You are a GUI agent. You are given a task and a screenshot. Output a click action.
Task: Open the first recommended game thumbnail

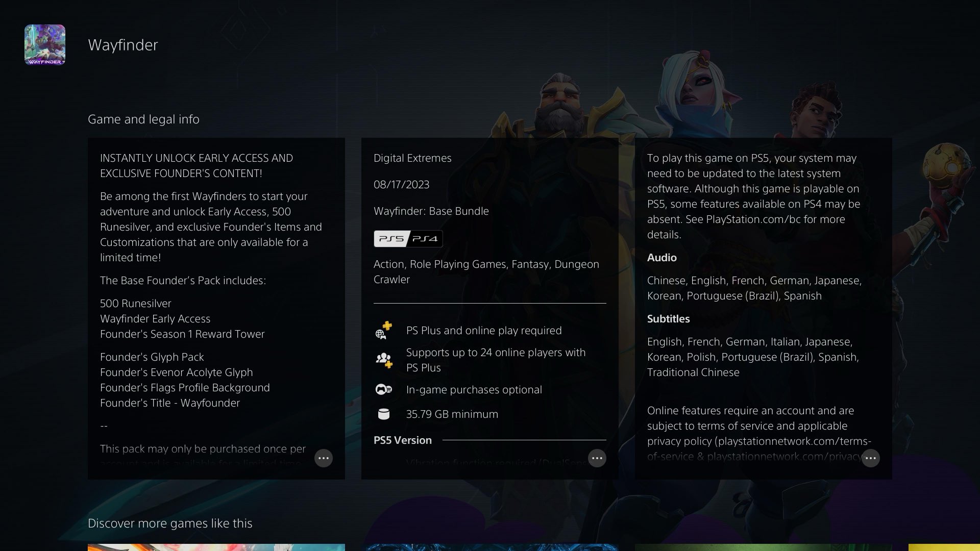click(x=216, y=547)
